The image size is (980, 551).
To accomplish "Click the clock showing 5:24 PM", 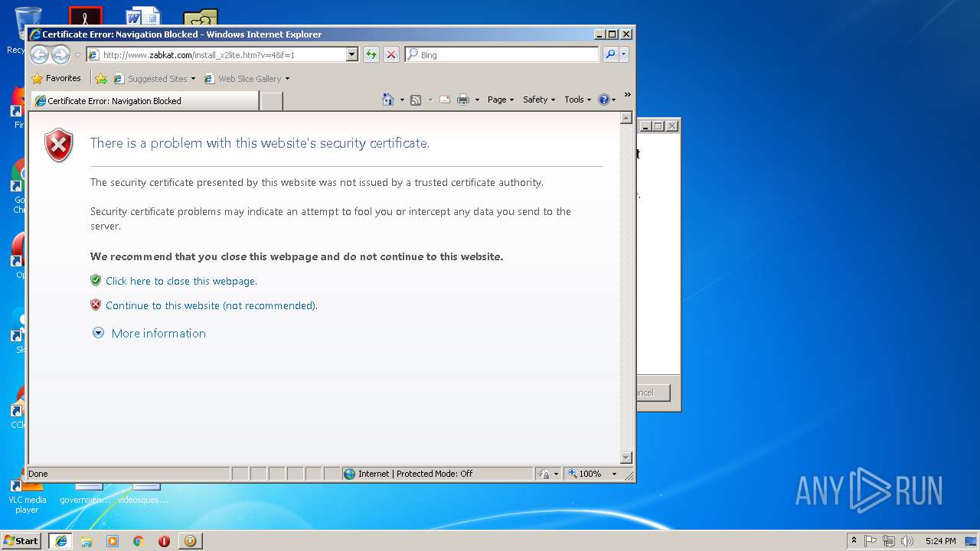I will point(940,541).
